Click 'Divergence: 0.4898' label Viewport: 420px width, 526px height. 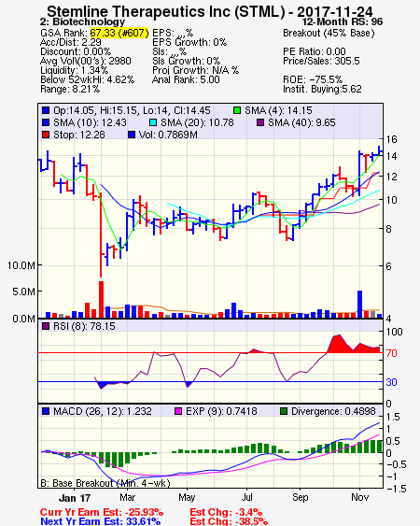pos(333,411)
